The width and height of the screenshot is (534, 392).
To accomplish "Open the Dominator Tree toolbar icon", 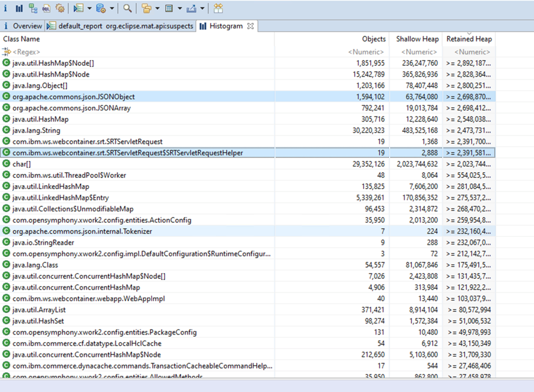I will pyautogui.click(x=33, y=9).
